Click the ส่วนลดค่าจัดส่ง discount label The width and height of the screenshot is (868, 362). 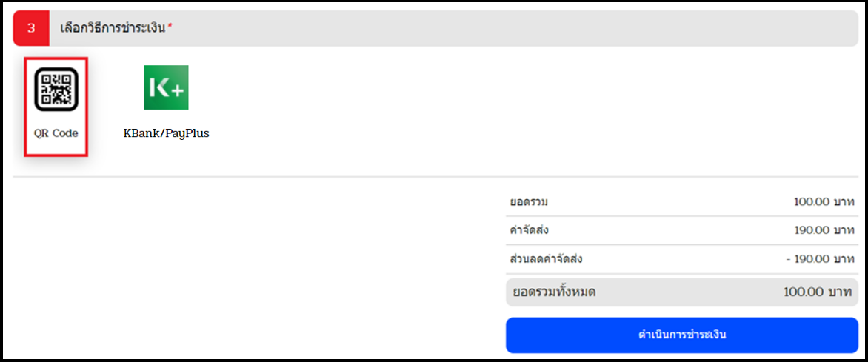point(546,259)
